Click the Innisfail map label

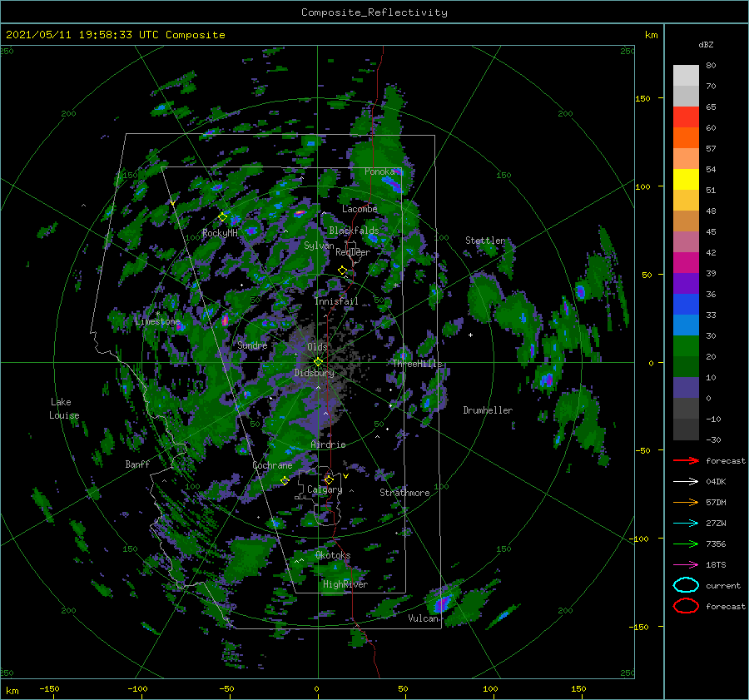click(x=336, y=301)
